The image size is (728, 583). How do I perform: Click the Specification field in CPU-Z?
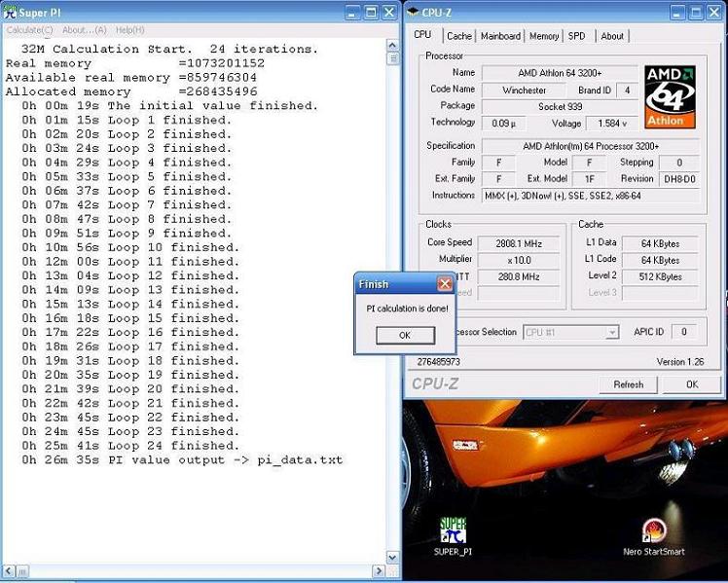point(591,146)
